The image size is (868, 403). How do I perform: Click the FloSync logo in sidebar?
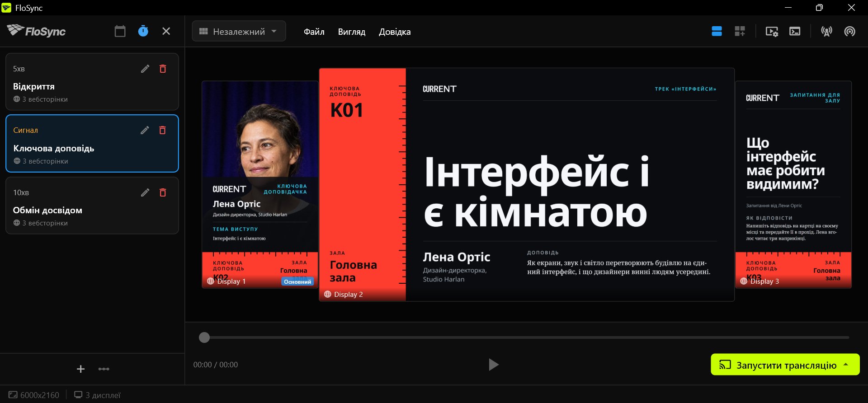pos(37,31)
